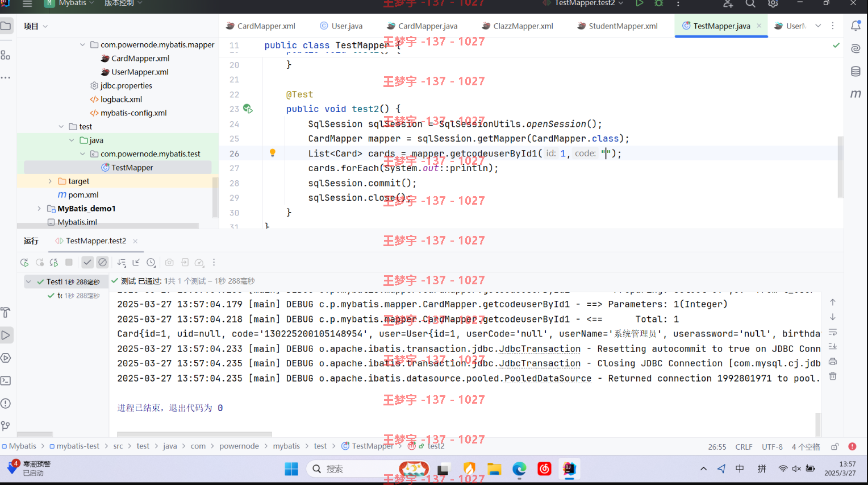Viewport: 868px width, 485px height.
Task: Toggle show ignored tests filter
Action: point(102,262)
